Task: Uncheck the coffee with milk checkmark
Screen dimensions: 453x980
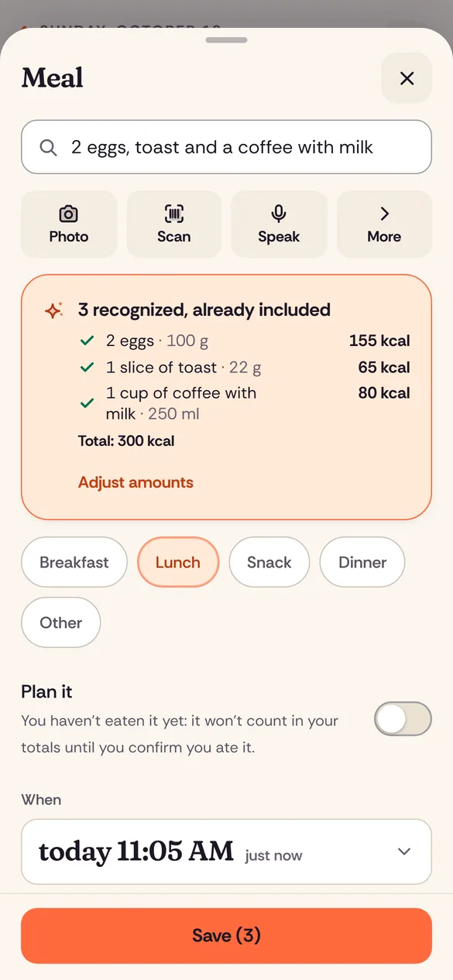Action: pos(88,403)
